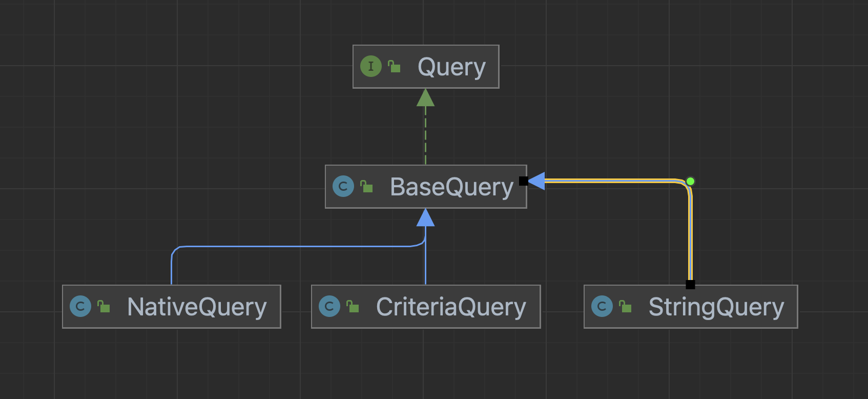
Task: Select the CriteriaQuery class node
Action: tap(426, 307)
